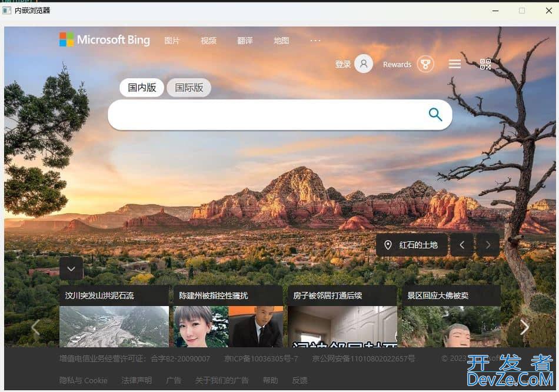Click the magnifier search icon
Screen dimensions: 559x392
(x=435, y=115)
